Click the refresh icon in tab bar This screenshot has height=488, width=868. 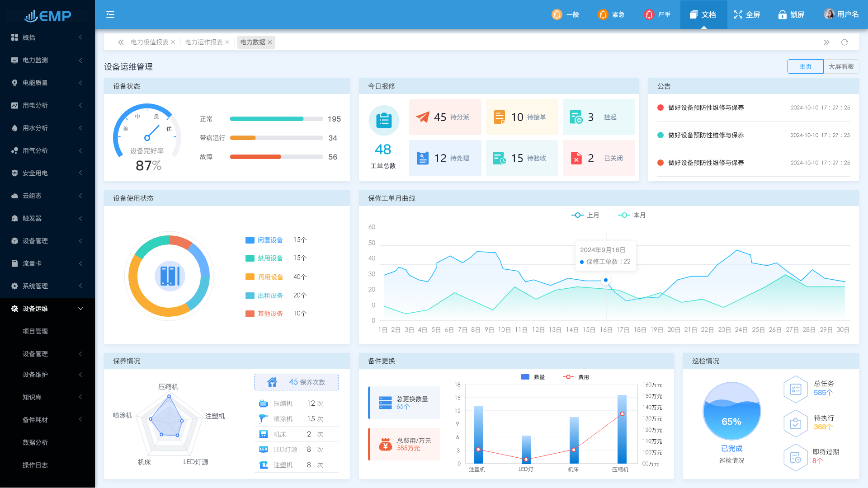pos(844,42)
